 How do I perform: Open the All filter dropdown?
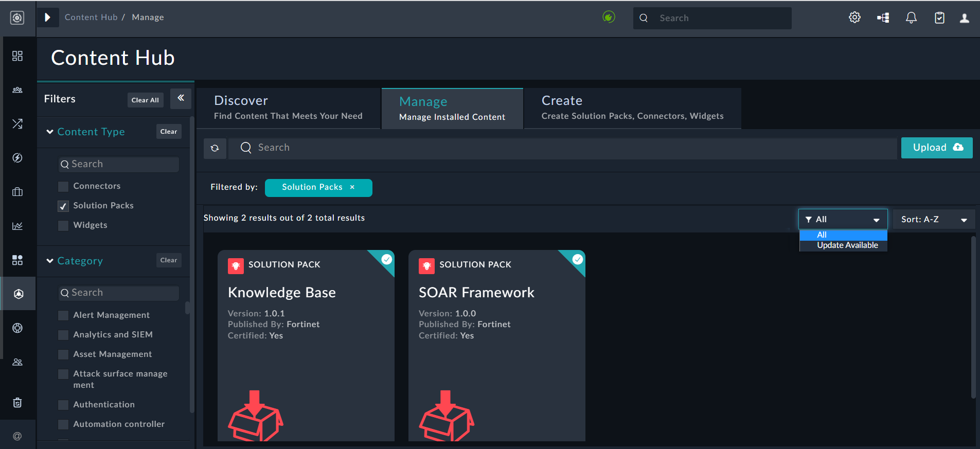tap(843, 219)
